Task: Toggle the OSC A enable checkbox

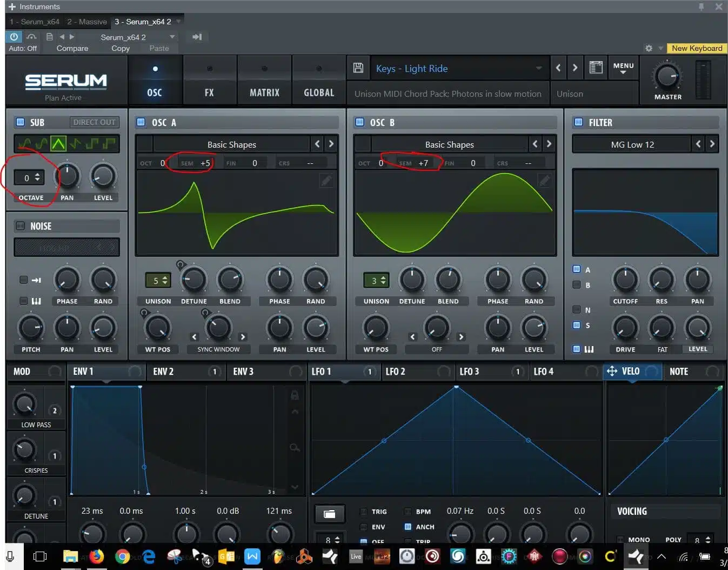Action: pos(141,122)
